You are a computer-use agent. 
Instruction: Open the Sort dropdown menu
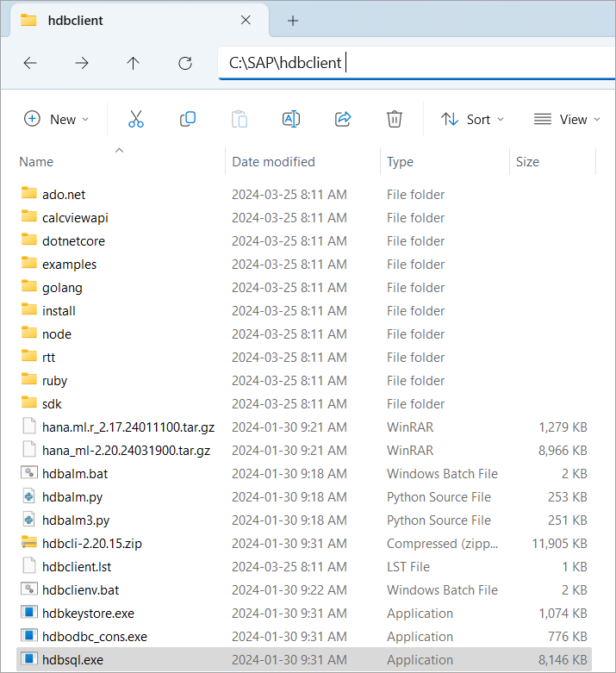click(472, 119)
